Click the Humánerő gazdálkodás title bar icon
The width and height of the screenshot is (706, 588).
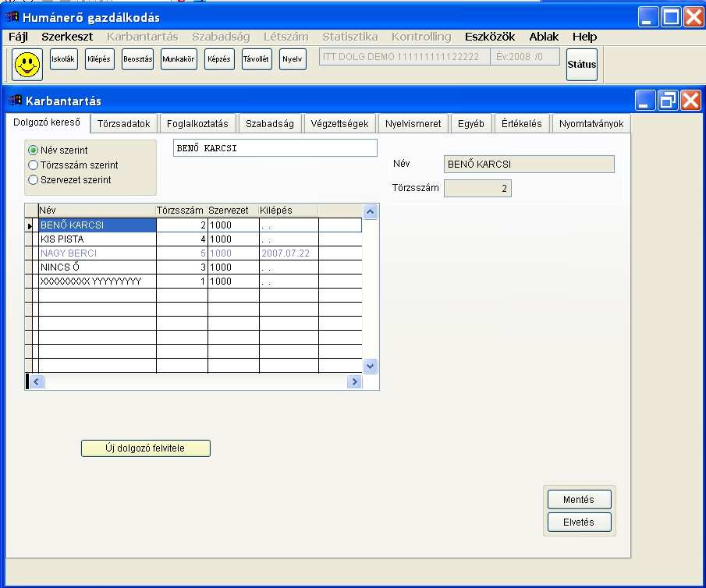point(12,17)
